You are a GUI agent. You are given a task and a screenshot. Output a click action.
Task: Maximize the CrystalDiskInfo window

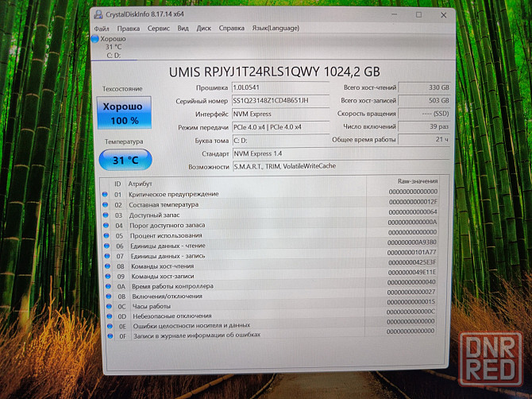419,14
